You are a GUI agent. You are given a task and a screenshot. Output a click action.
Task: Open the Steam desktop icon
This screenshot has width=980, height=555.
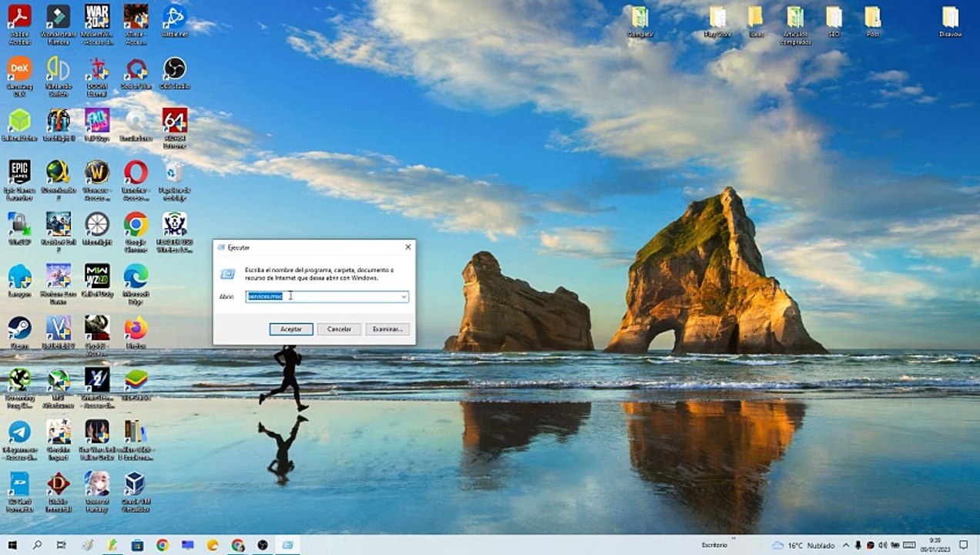(x=19, y=331)
